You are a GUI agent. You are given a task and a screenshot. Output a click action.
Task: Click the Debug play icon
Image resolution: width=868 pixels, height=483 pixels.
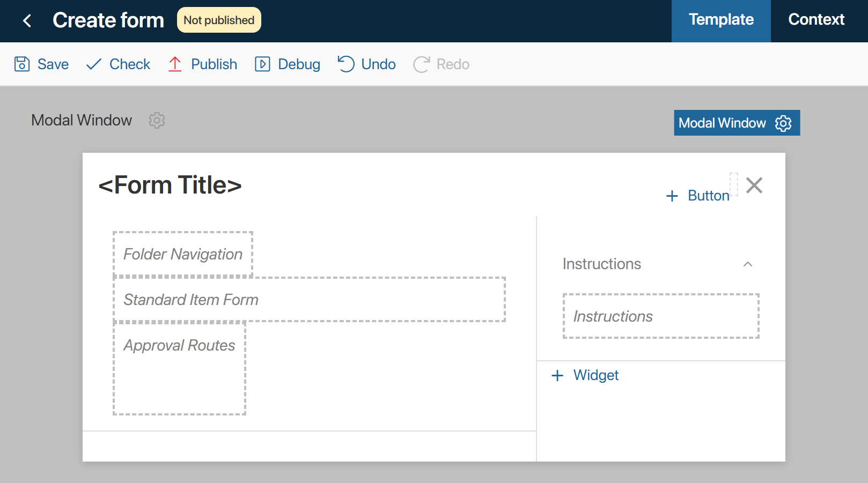pos(262,64)
